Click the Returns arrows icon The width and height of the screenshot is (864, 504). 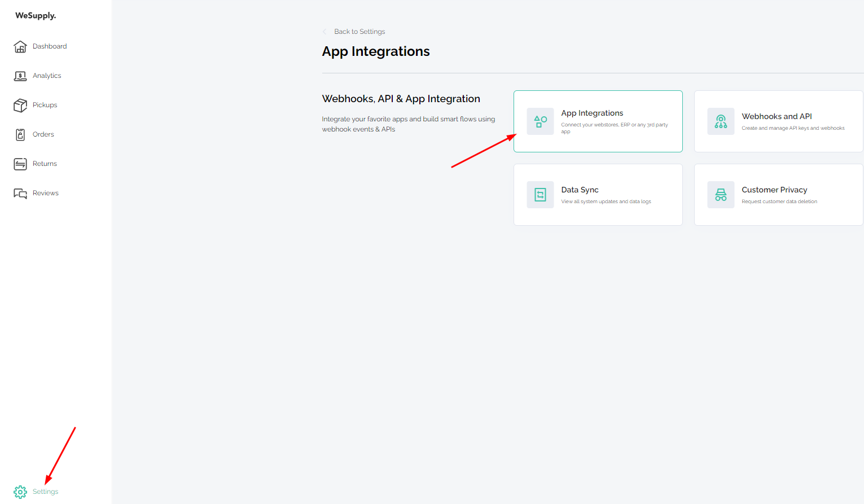[x=20, y=164]
